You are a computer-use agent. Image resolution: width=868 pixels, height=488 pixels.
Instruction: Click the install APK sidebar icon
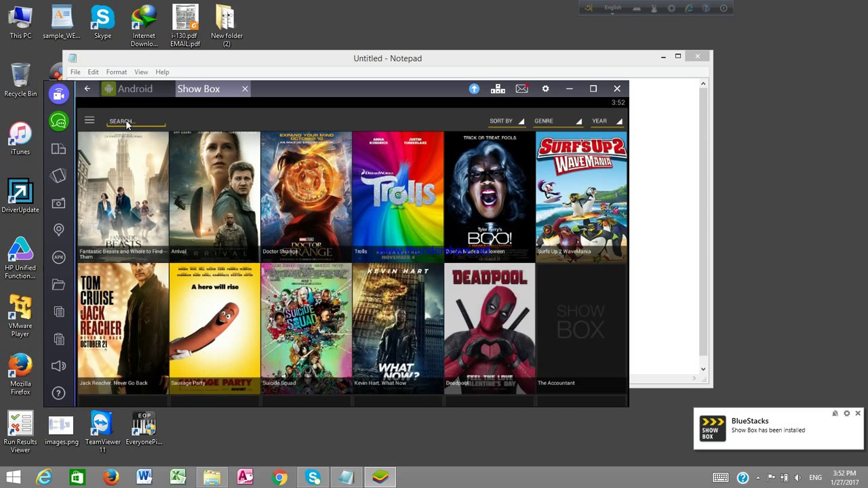[59, 257]
